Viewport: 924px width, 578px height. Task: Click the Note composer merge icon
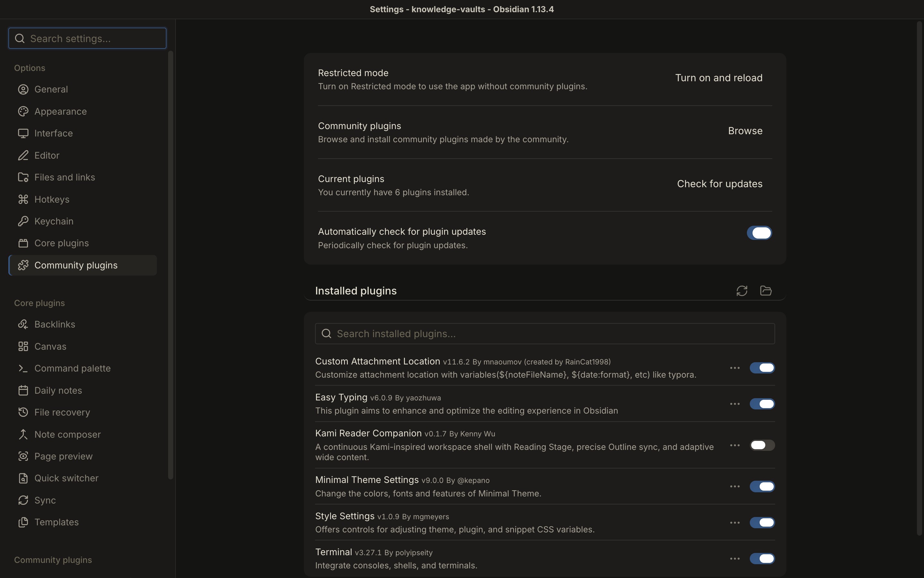point(23,434)
